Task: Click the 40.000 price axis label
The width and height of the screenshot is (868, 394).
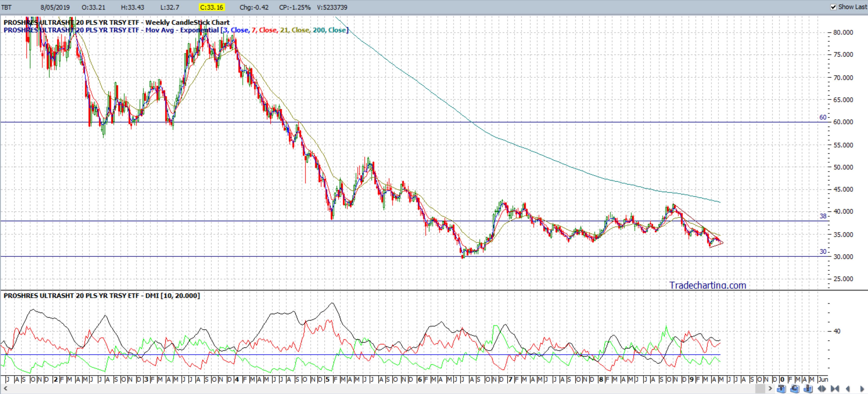Action: [x=843, y=212]
